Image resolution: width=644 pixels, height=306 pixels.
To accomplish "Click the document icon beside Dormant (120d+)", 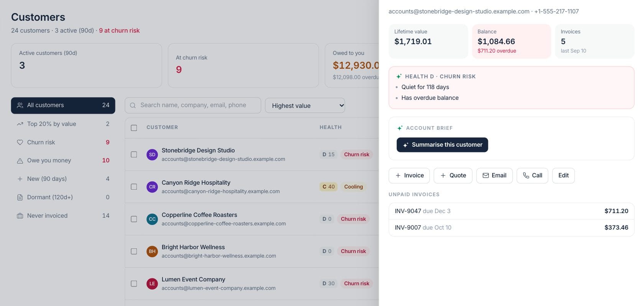I will point(20,197).
